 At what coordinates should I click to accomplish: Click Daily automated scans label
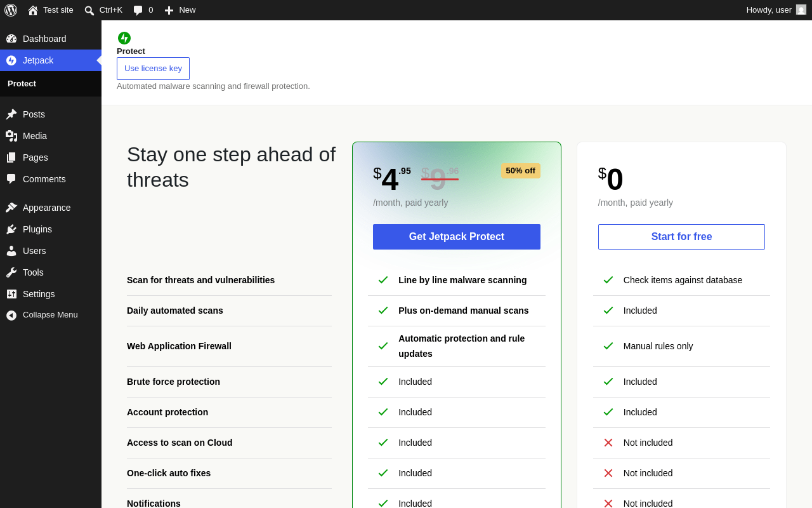click(x=175, y=311)
